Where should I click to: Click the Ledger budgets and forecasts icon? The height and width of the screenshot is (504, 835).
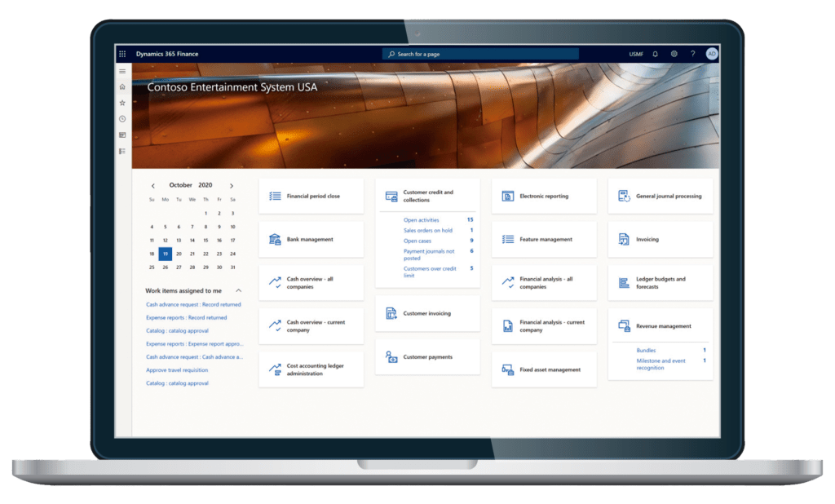(624, 283)
